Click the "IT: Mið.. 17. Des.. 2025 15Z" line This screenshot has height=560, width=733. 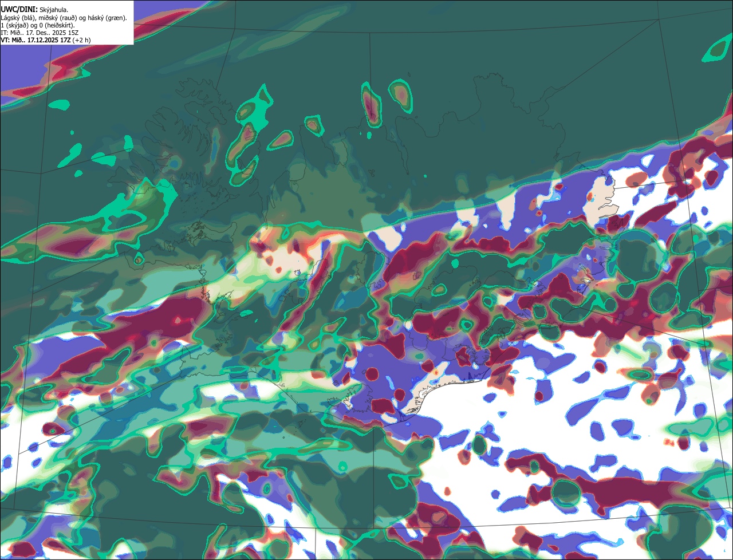40,33
